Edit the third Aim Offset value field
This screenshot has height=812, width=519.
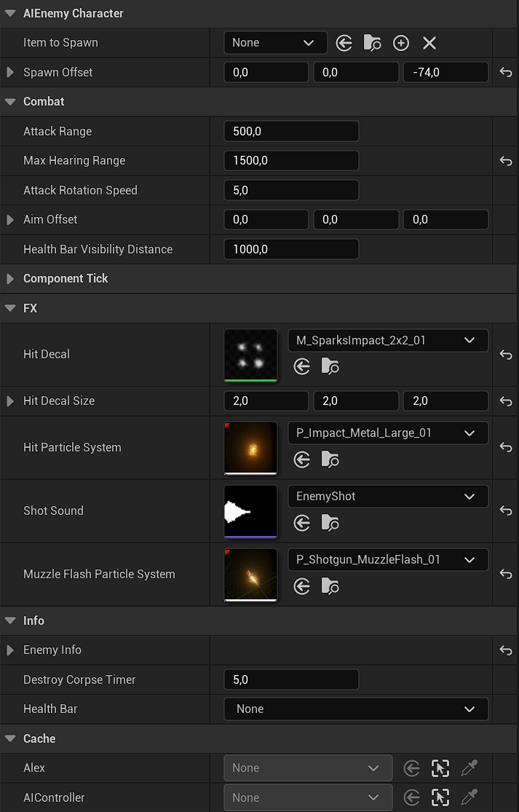click(445, 220)
